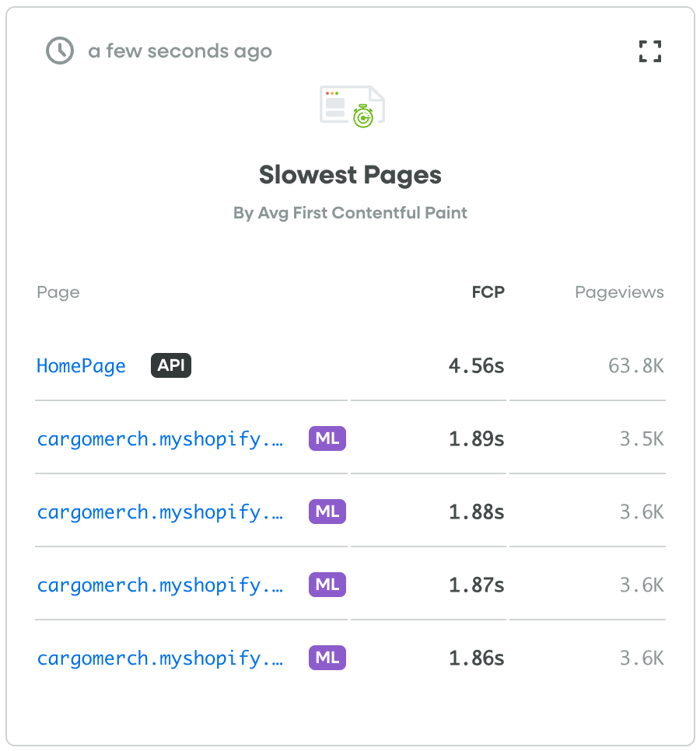This screenshot has width=700, height=751.
Task: Open the cargomerch link with 1.89s FCP
Action: click(160, 438)
